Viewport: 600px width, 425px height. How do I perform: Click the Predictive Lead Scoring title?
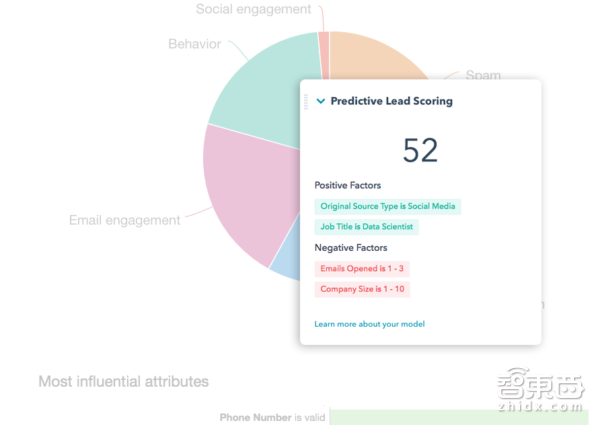391,101
